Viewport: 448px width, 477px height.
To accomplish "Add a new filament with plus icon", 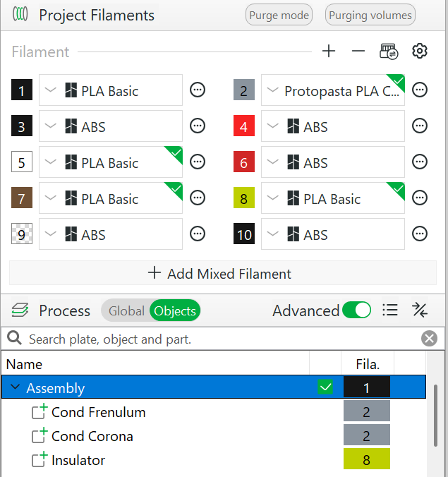I will [329, 51].
